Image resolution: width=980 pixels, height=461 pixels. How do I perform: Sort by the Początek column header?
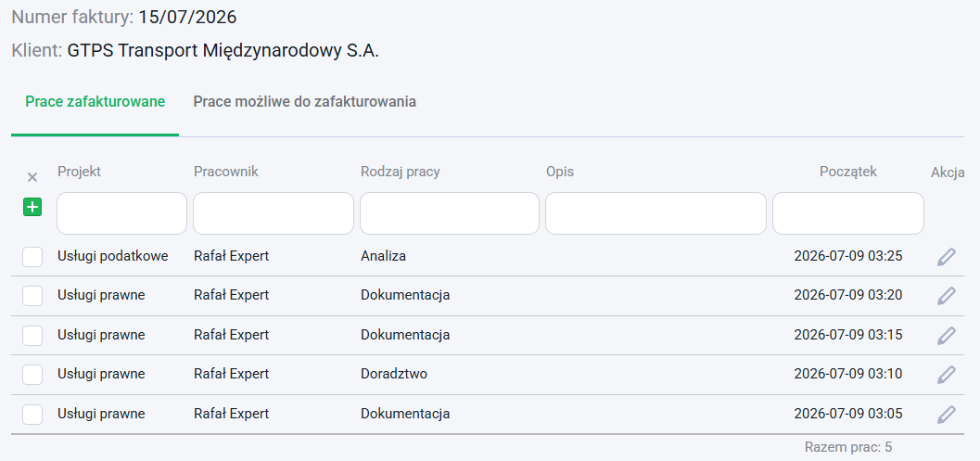[848, 172]
